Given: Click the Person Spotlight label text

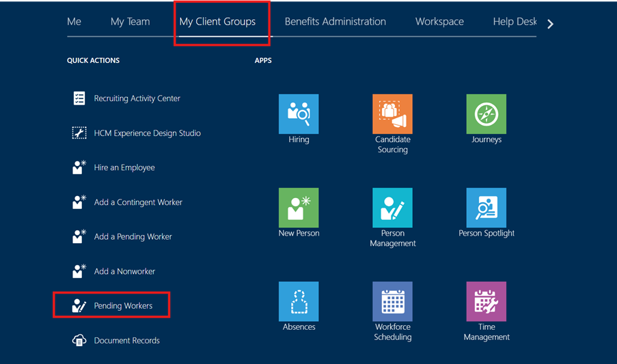Looking at the screenshot, I should (486, 233).
